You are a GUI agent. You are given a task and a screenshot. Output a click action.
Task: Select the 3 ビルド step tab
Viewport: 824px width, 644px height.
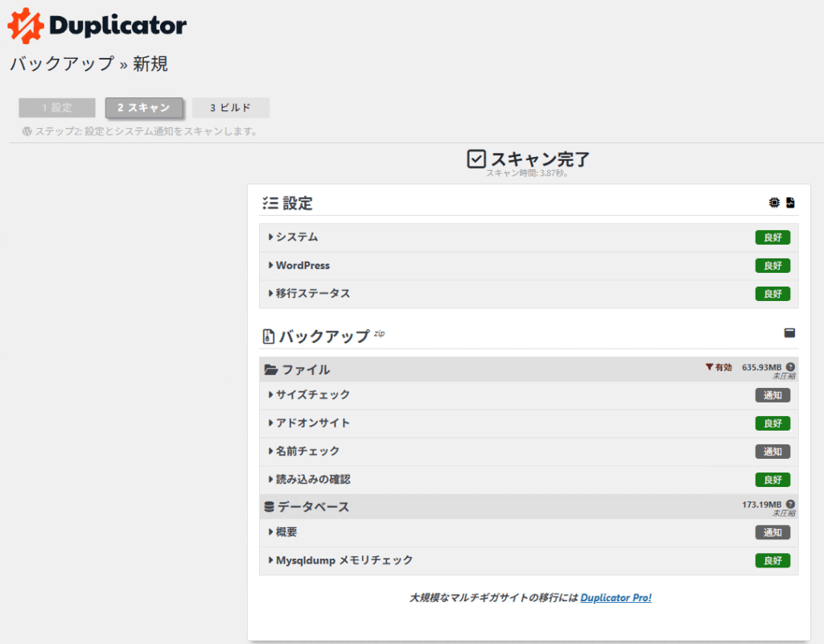[230, 108]
